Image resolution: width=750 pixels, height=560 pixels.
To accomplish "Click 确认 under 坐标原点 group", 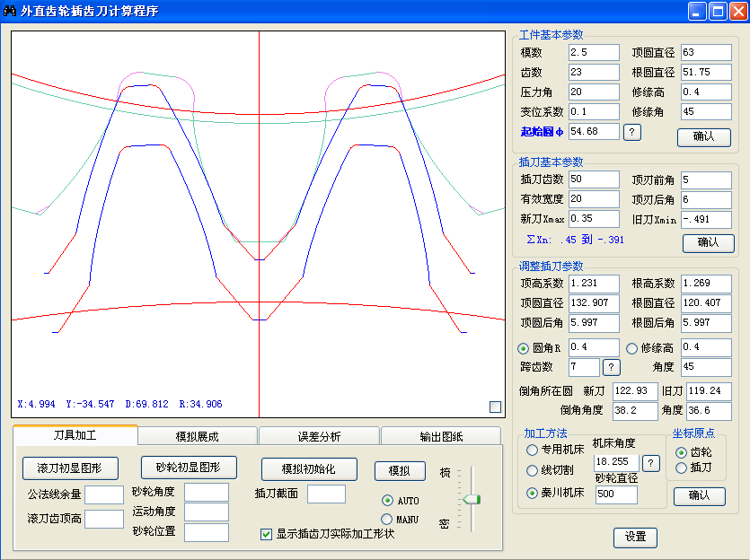I will [700, 496].
